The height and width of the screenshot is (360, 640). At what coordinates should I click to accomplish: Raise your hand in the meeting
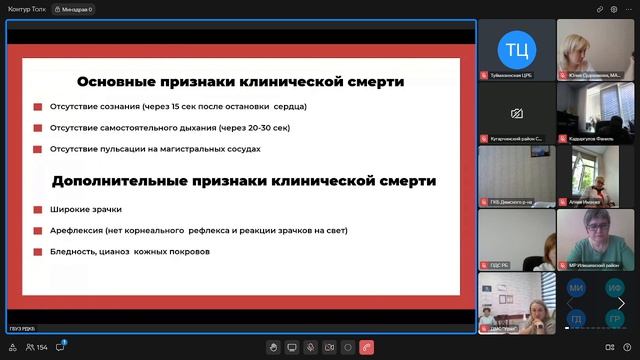point(273,347)
